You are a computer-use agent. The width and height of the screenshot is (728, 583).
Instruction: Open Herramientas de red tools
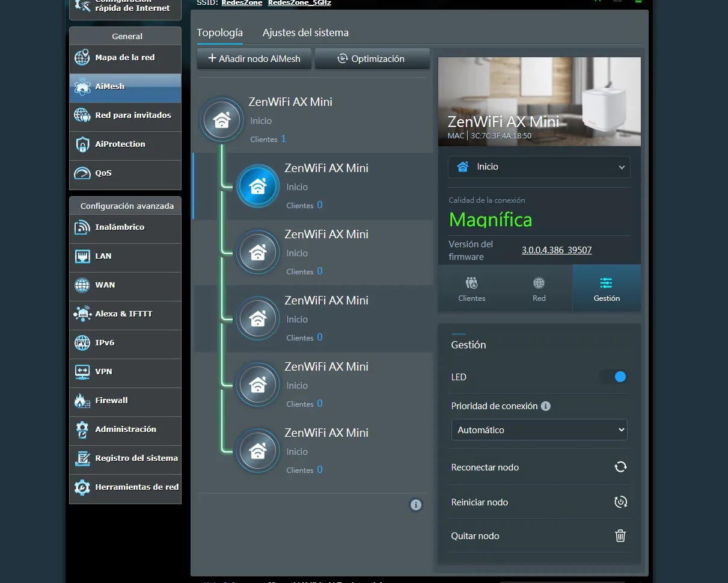click(x=125, y=488)
